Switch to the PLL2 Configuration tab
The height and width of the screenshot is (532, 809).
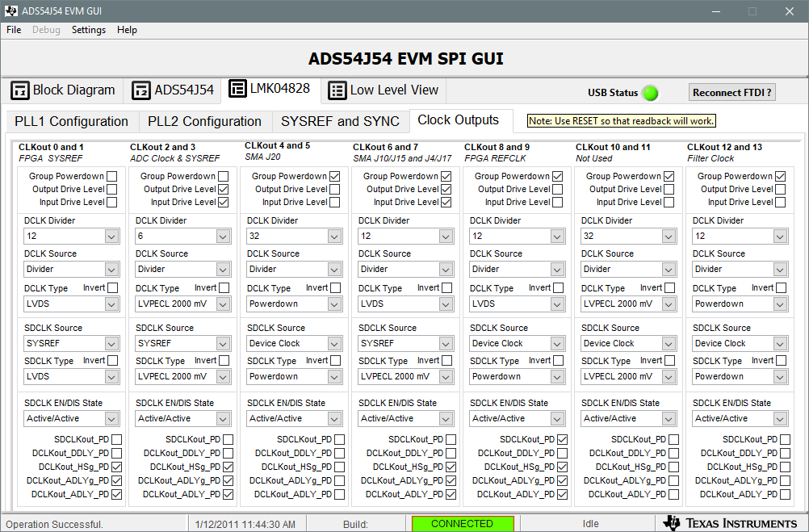(204, 120)
